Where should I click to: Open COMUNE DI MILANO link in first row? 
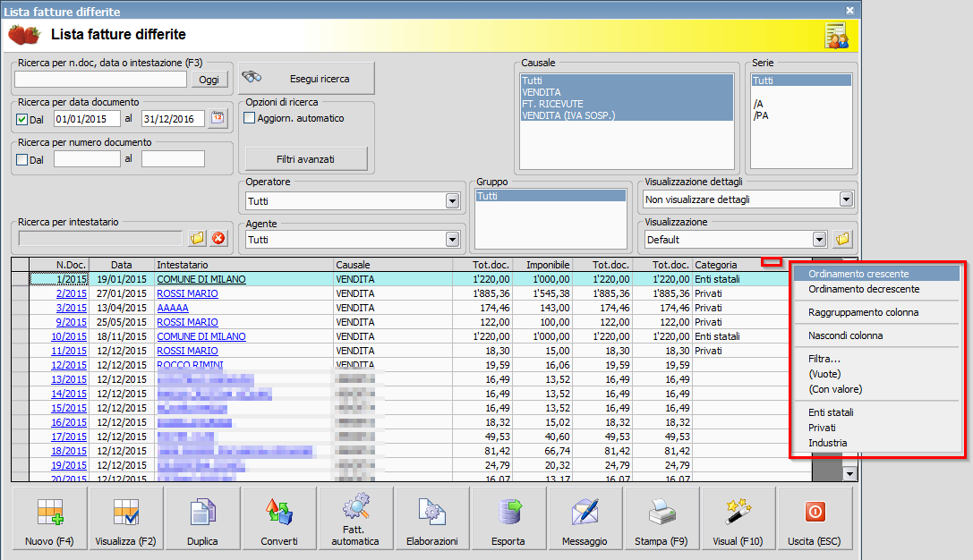tap(201, 279)
